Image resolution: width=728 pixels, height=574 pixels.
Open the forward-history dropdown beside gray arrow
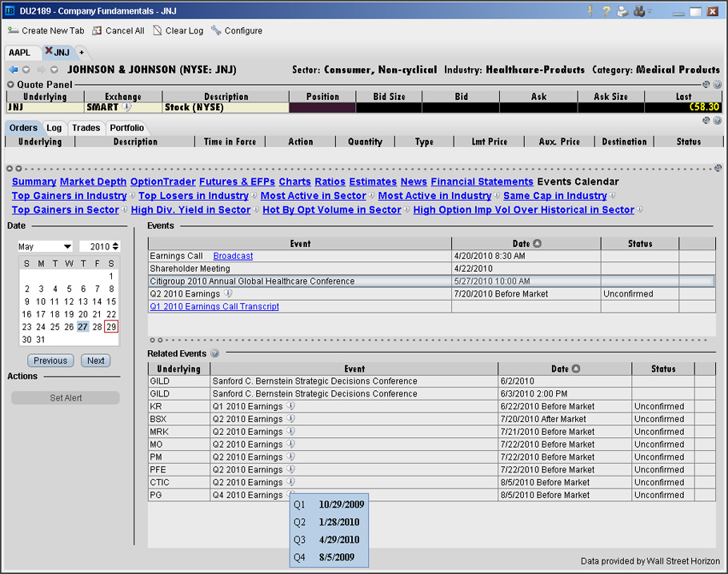click(x=54, y=70)
